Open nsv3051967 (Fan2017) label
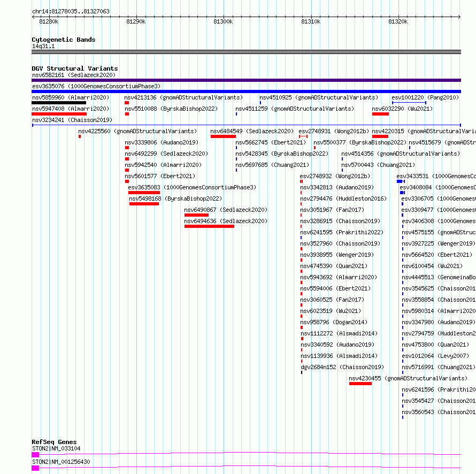This screenshot has width=476, height=474. [x=332, y=210]
